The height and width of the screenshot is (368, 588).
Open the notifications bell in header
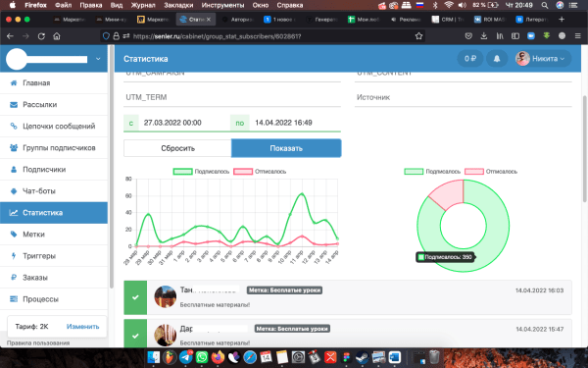[497, 59]
